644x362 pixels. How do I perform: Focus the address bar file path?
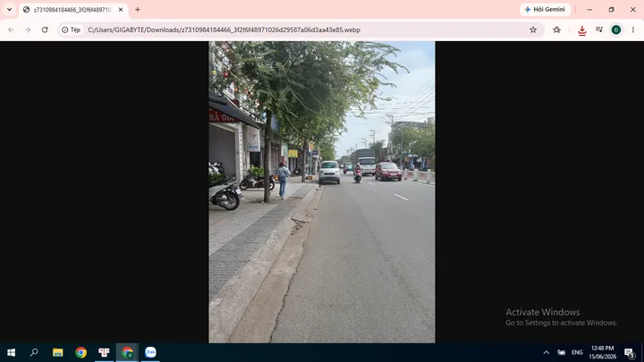(x=224, y=30)
